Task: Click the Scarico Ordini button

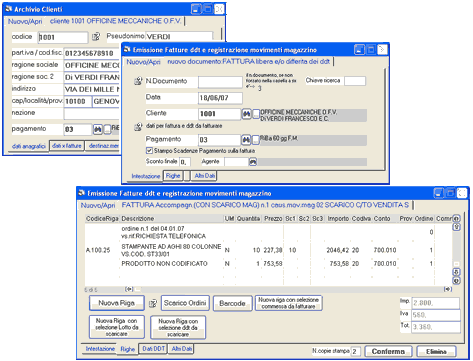Action: pyautogui.click(x=185, y=303)
